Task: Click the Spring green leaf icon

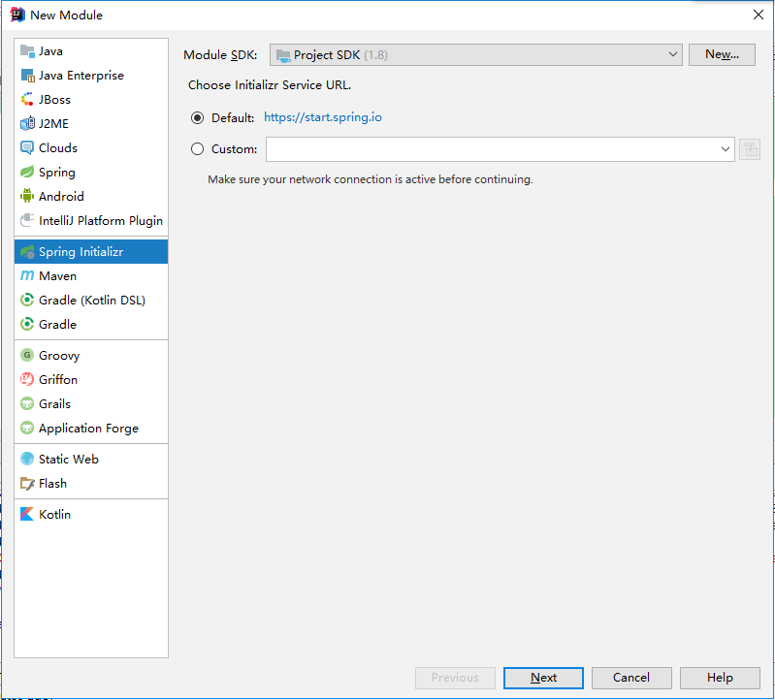Action: tap(27, 172)
